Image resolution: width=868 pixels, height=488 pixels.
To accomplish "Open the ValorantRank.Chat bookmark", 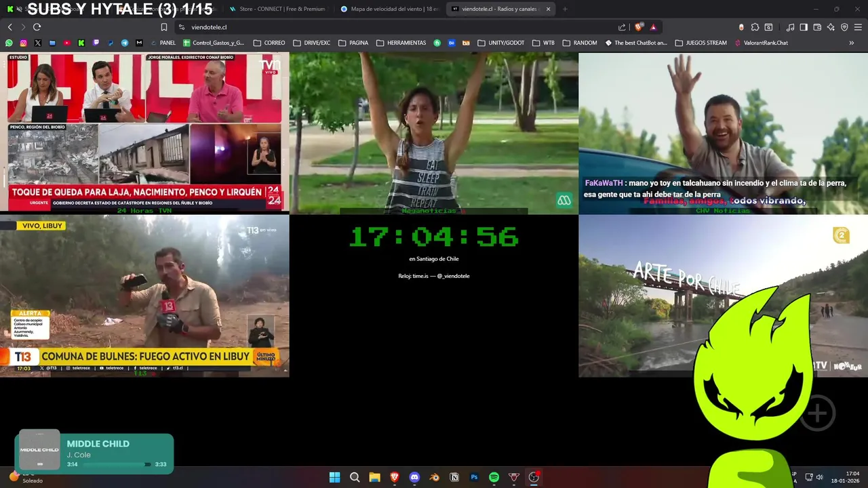I will 761,43.
